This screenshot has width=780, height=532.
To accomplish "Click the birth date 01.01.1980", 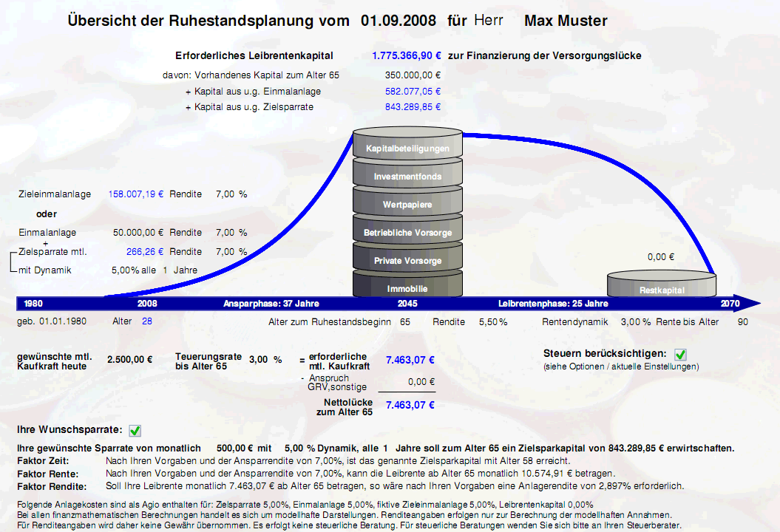I will [x=63, y=321].
